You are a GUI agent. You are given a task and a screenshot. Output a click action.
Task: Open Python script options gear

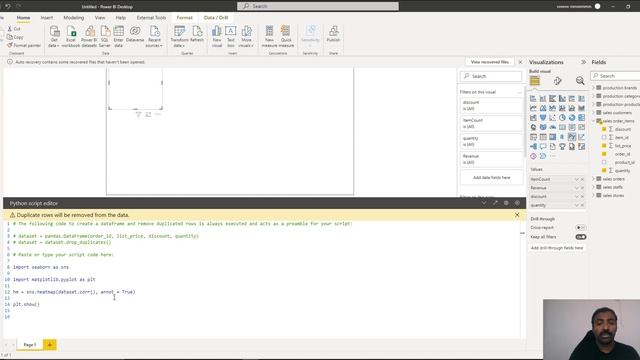(506, 203)
